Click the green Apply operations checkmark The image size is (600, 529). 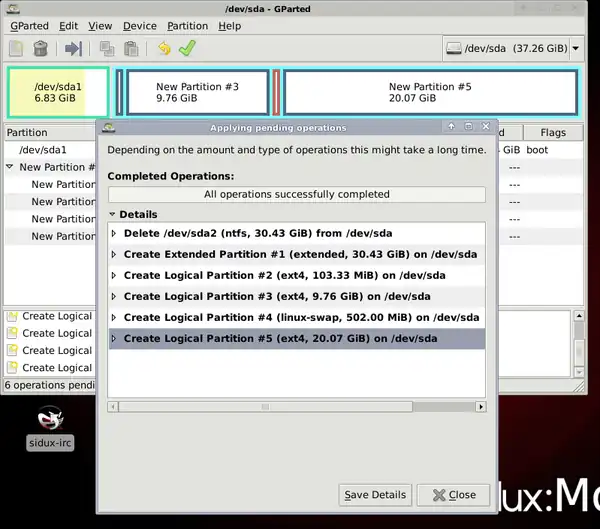coord(187,48)
